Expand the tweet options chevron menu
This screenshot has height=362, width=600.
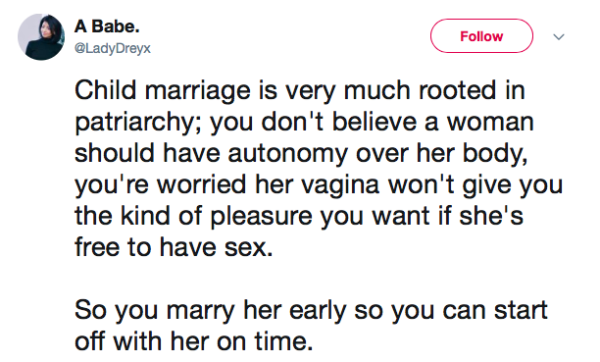click(x=559, y=37)
